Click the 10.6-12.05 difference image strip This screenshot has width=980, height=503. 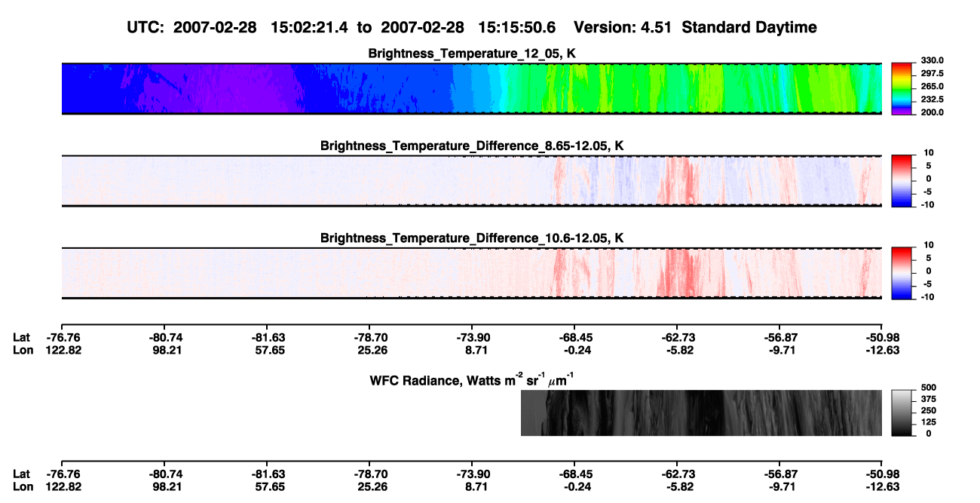pos(471,273)
